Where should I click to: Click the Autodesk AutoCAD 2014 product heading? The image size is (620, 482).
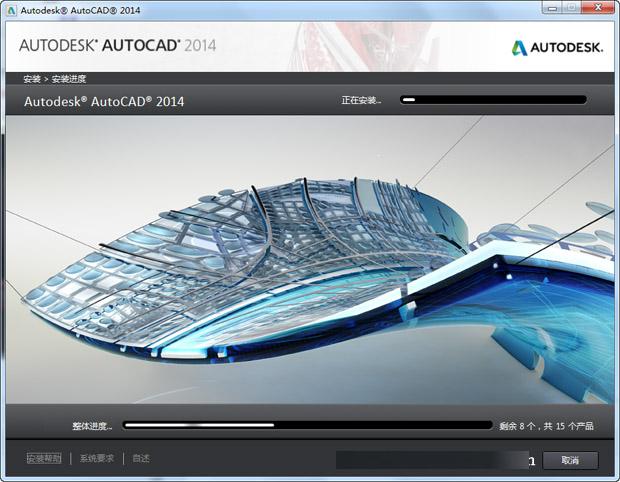pyautogui.click(x=104, y=102)
